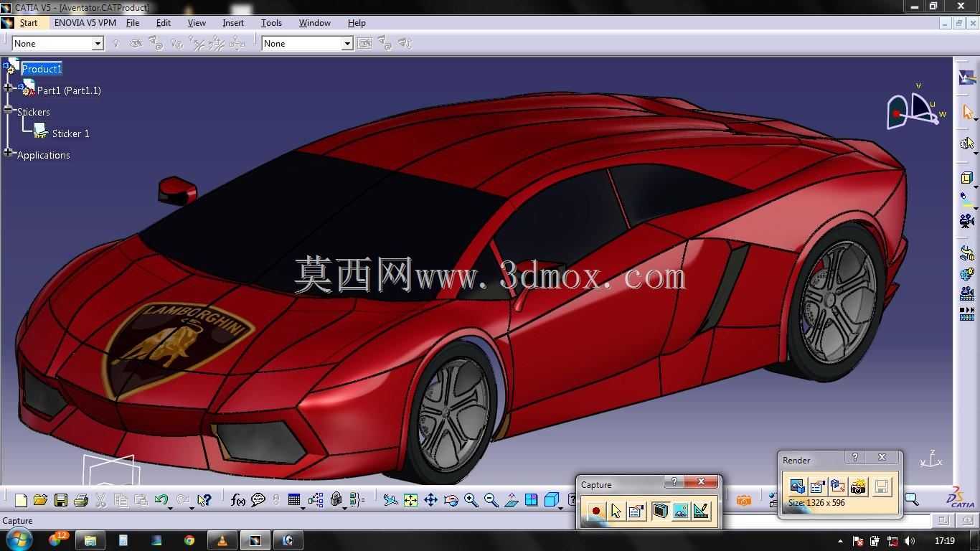The image size is (980, 551).
Task: Open the Design Table dropdown arrow
Action: 303,507
